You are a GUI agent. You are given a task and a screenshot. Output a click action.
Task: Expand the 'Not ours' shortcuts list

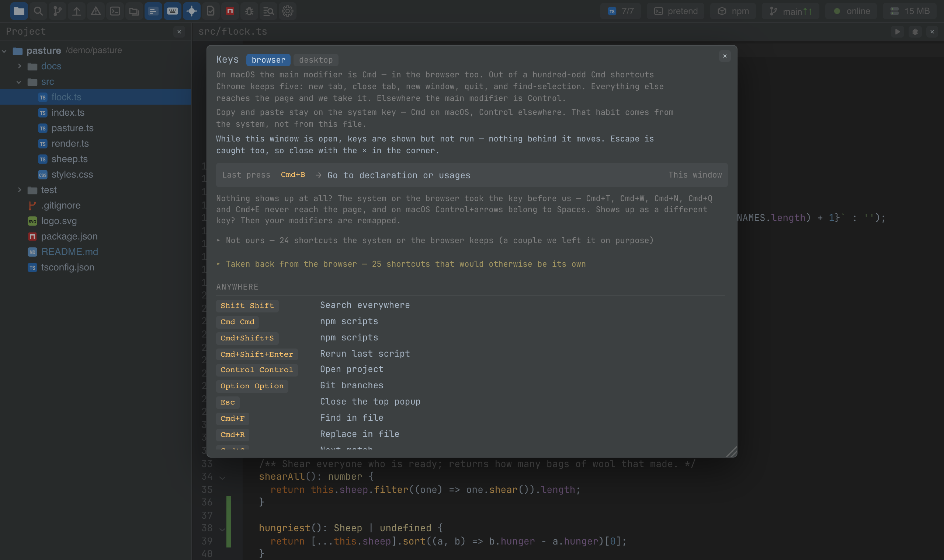435,240
